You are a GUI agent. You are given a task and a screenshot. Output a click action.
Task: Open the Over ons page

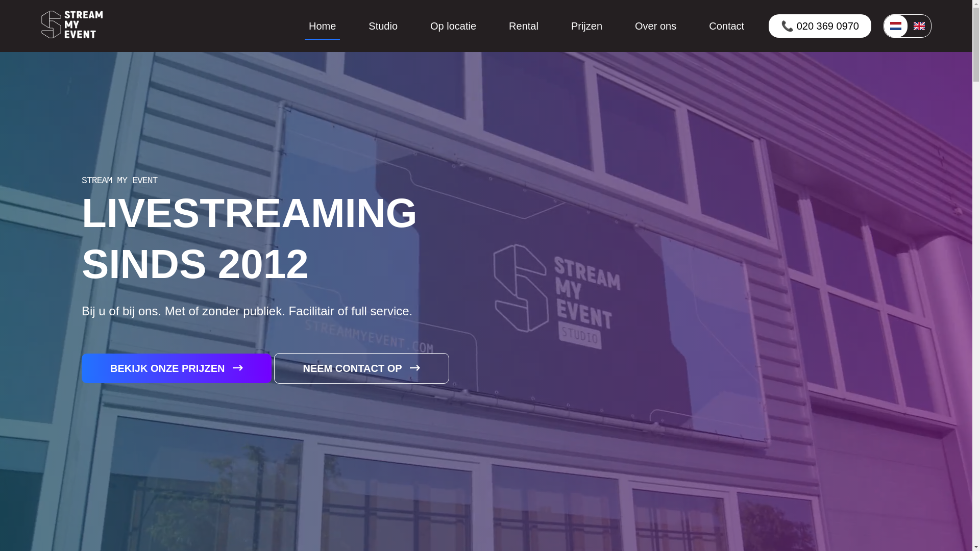[655, 26]
